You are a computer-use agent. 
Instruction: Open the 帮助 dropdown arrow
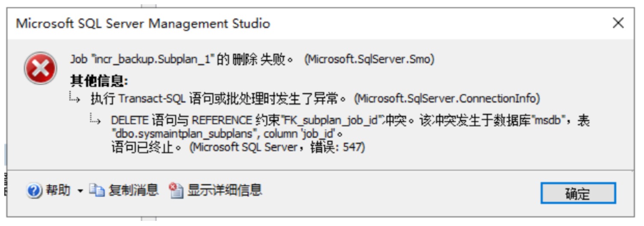pyautogui.click(x=80, y=191)
